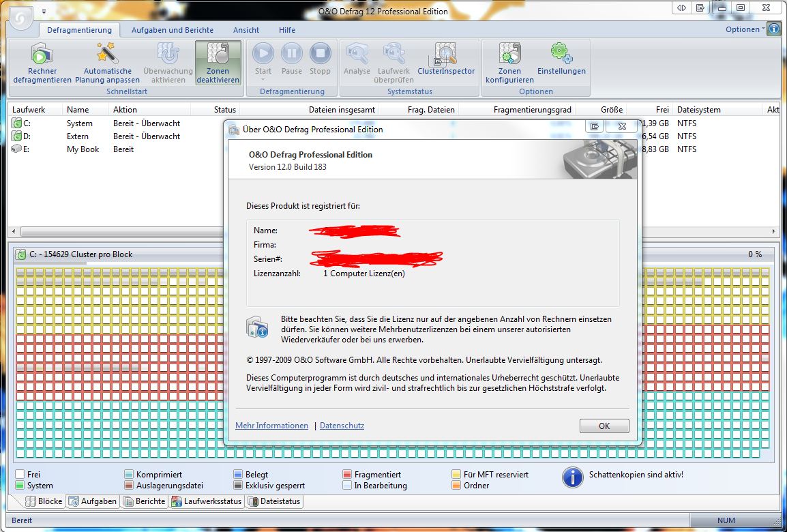Viewport: 787px width, 532px height.
Task: Sort by Fragmentierungsgrad column header
Action: (518, 109)
